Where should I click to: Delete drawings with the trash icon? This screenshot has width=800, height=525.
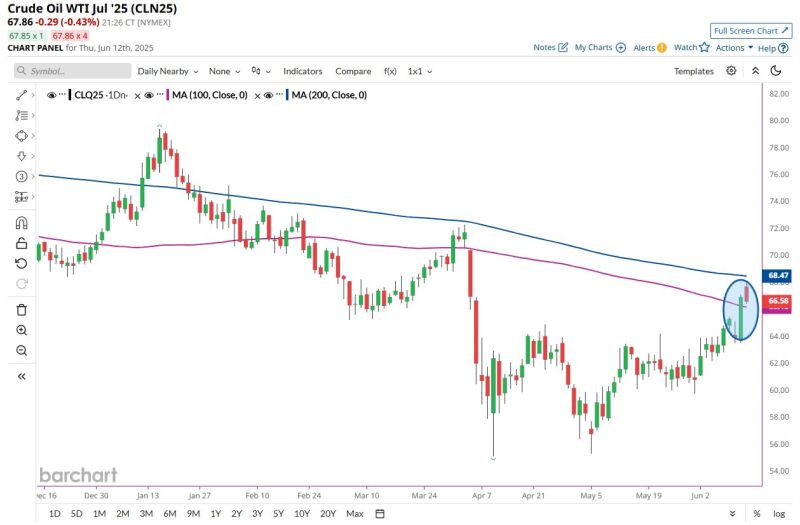click(x=21, y=309)
